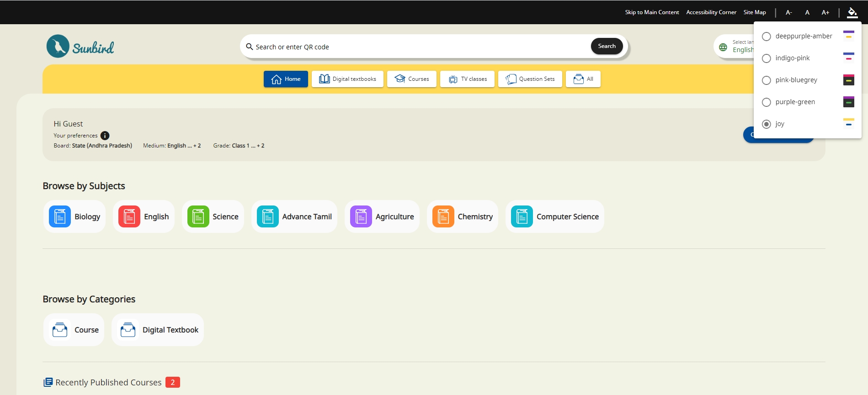Increase font size with A+
This screenshot has height=395, width=868.
coord(825,12)
